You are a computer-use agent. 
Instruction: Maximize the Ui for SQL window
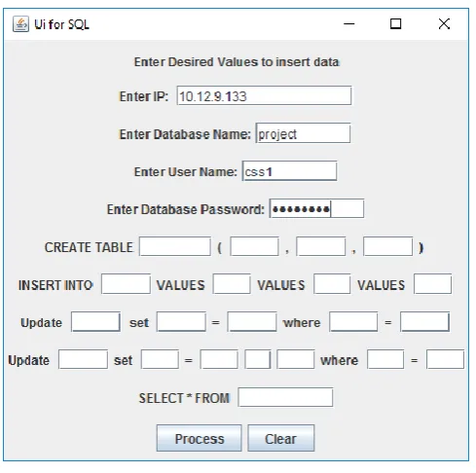coord(395,24)
